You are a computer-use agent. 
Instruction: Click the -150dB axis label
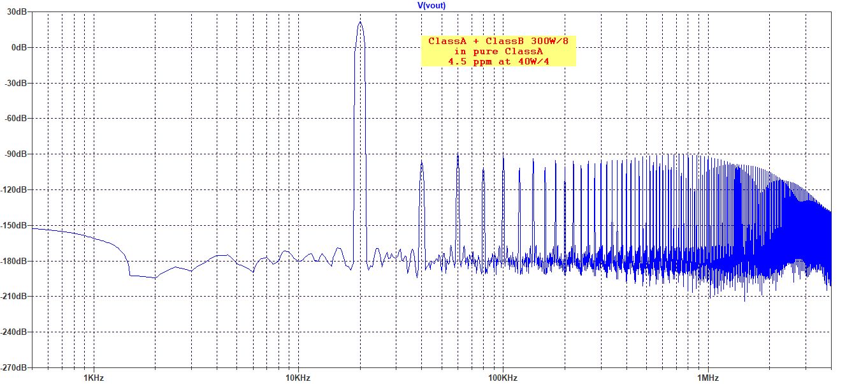(14, 226)
